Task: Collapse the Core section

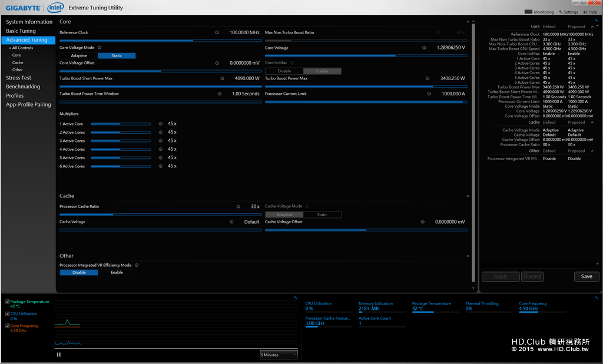Action: click(468, 22)
